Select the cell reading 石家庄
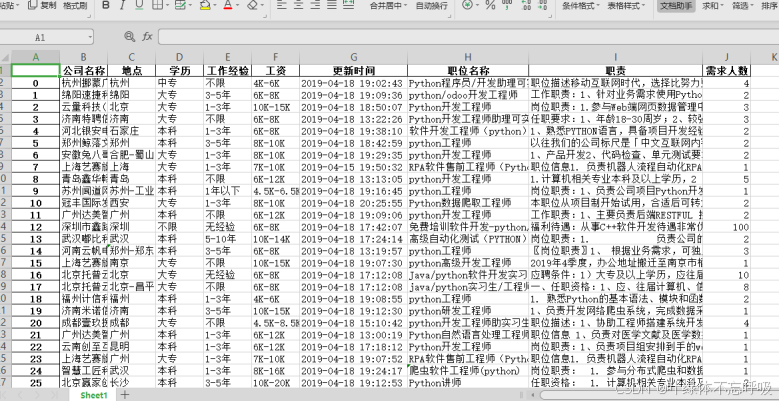 (x=132, y=131)
